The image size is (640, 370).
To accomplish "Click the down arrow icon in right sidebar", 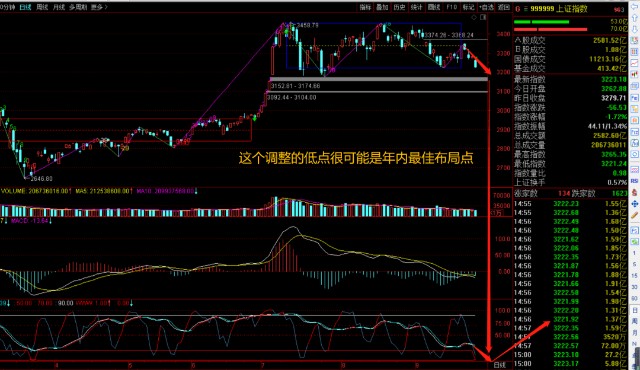I will 635,29.
